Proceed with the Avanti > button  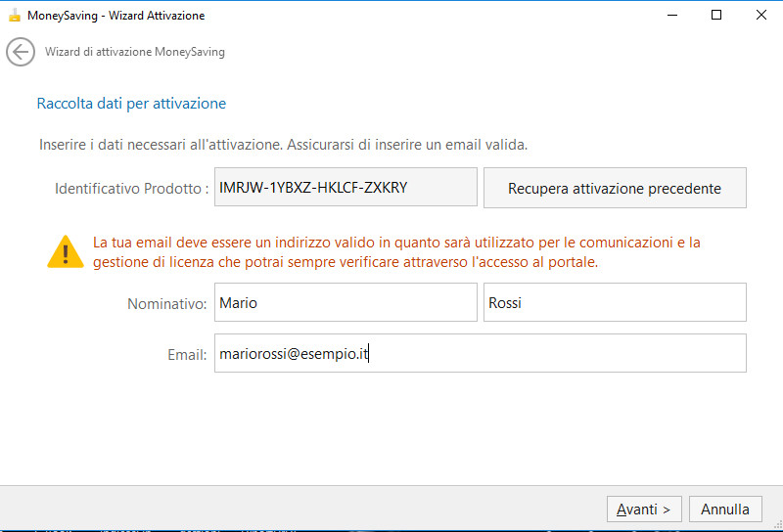click(x=644, y=510)
